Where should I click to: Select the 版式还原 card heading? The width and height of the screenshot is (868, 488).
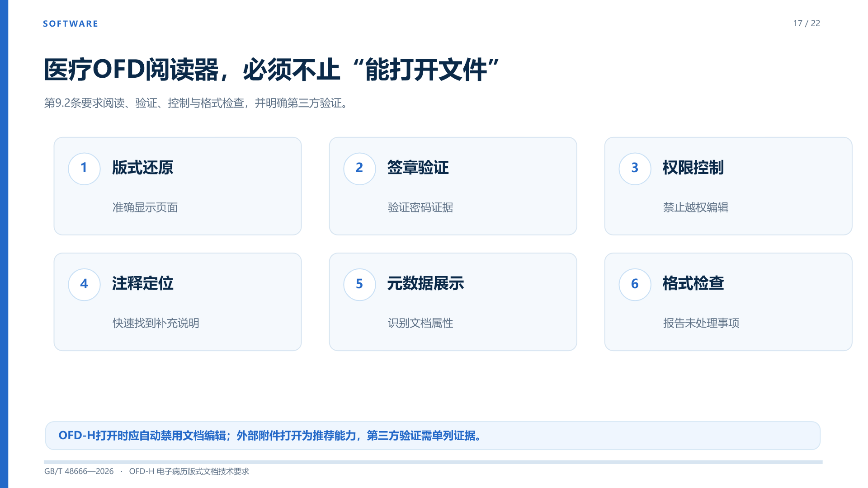click(143, 168)
